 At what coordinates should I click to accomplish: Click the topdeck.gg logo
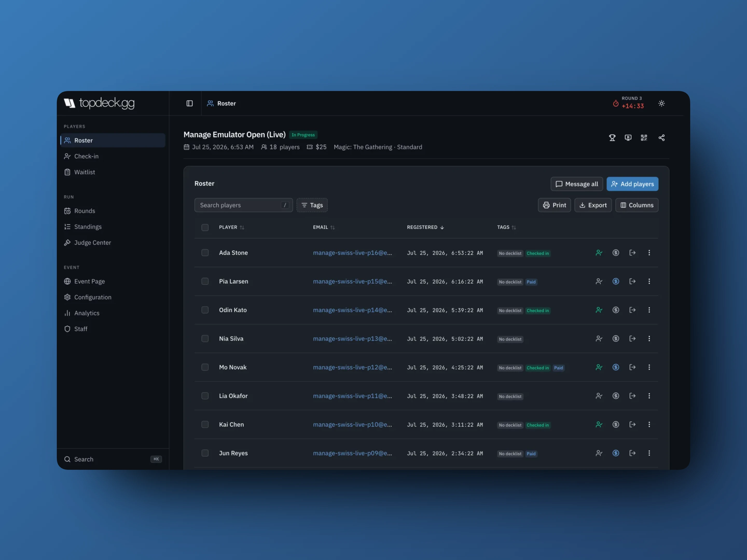99,103
